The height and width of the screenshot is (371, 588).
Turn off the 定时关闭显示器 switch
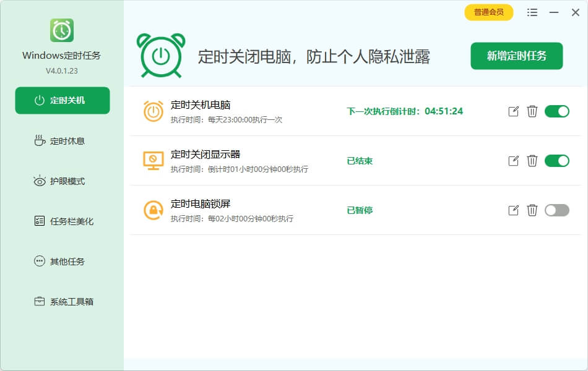(557, 161)
